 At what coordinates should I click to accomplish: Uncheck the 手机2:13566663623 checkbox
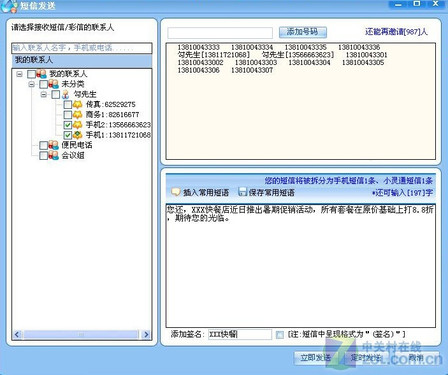tap(68, 125)
